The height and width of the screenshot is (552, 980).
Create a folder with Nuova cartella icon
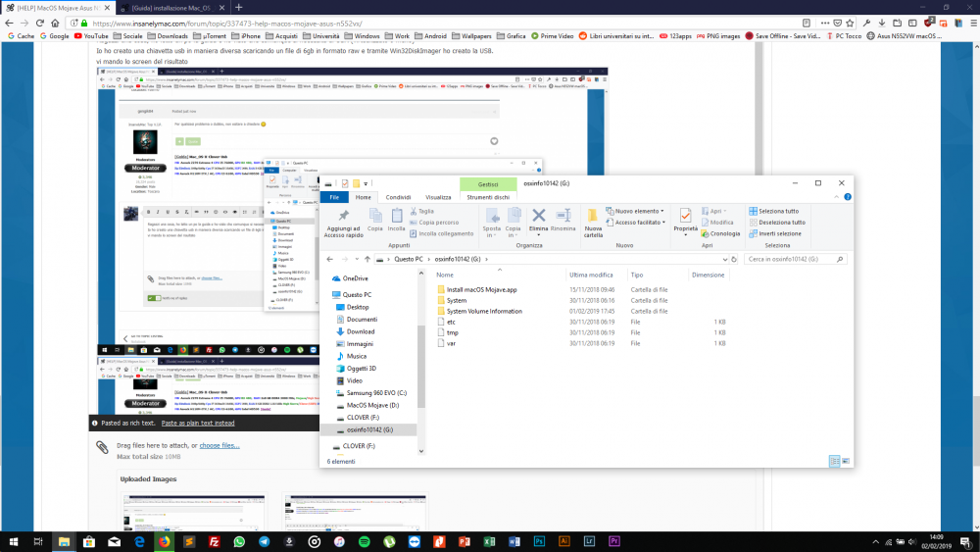(593, 217)
